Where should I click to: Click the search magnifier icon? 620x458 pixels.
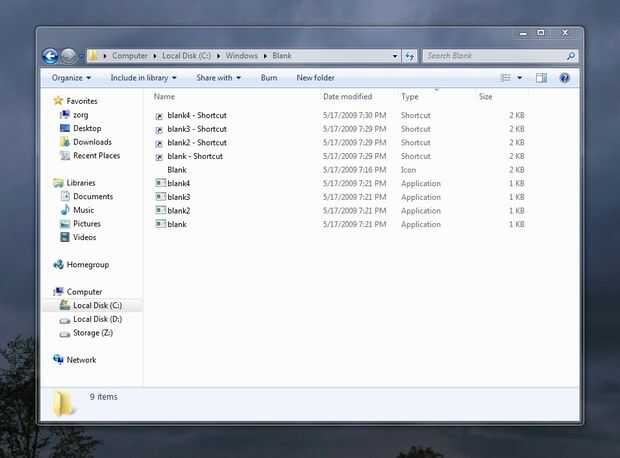pos(571,56)
